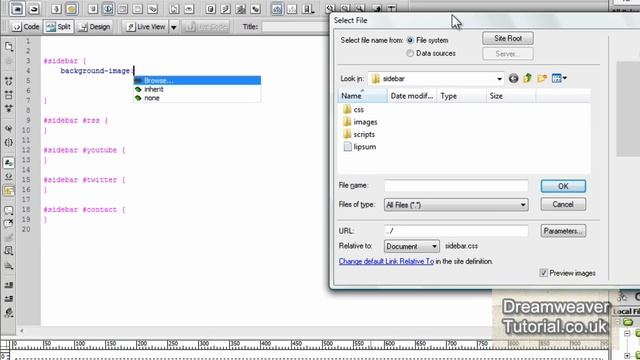Viewport: 640px width, 360px height.
Task: Click the Outdent Code icon
Action: point(9,299)
